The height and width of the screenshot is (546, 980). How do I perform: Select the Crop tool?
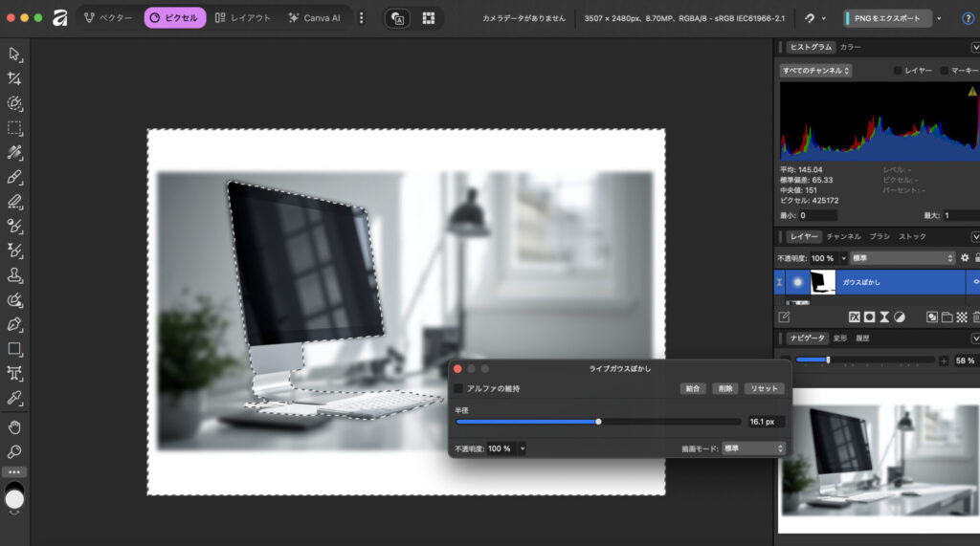click(x=14, y=78)
